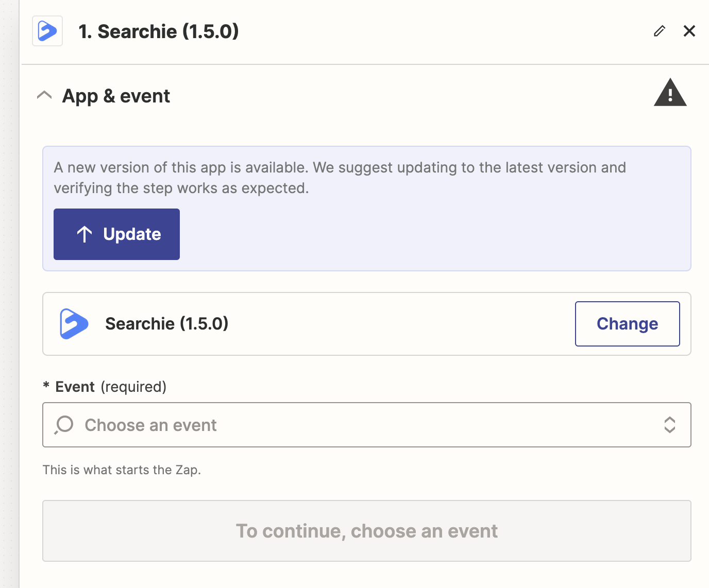Viewport: 709px width, 588px height.
Task: Rename the step using the pencil icon
Action: 659,31
